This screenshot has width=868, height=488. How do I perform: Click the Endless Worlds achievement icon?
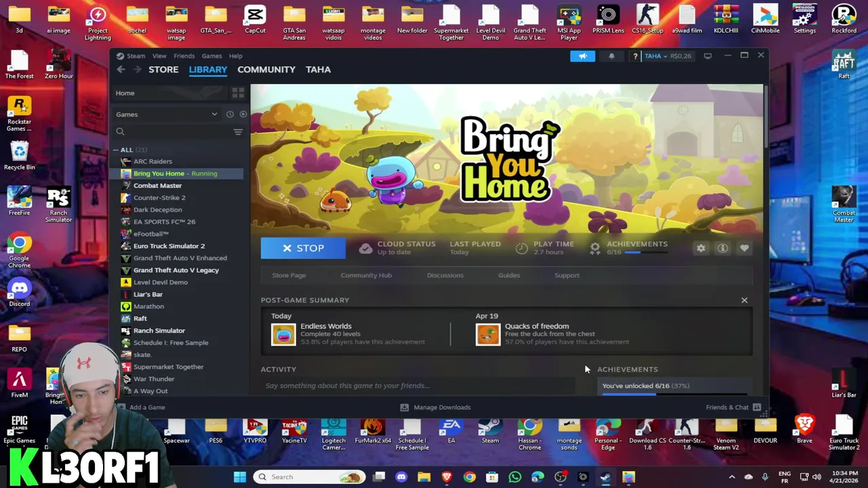(x=283, y=334)
